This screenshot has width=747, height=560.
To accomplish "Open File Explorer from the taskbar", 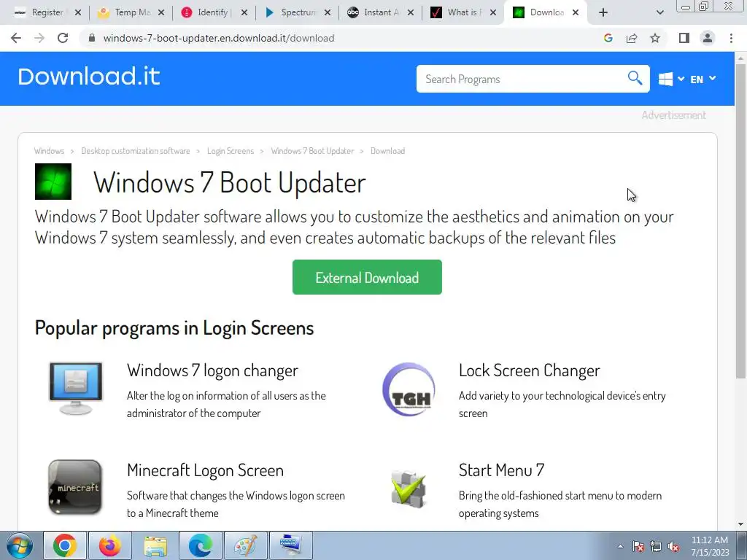I will (x=155, y=545).
